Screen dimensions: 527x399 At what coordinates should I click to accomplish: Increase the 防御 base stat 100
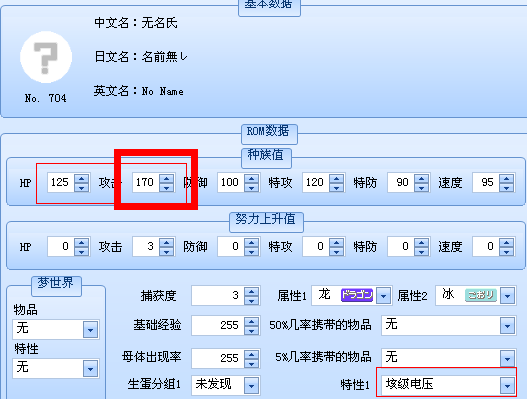251,178
